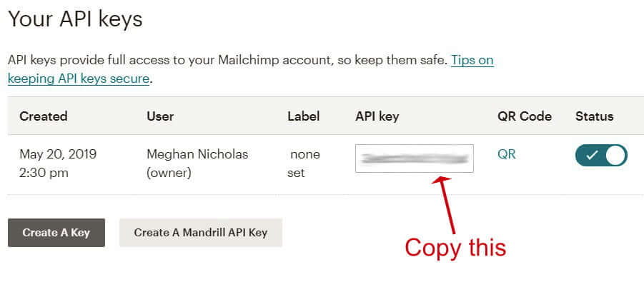The width and height of the screenshot is (644, 282).
Task: Click the 'Your API keys' heading
Action: tap(75, 19)
